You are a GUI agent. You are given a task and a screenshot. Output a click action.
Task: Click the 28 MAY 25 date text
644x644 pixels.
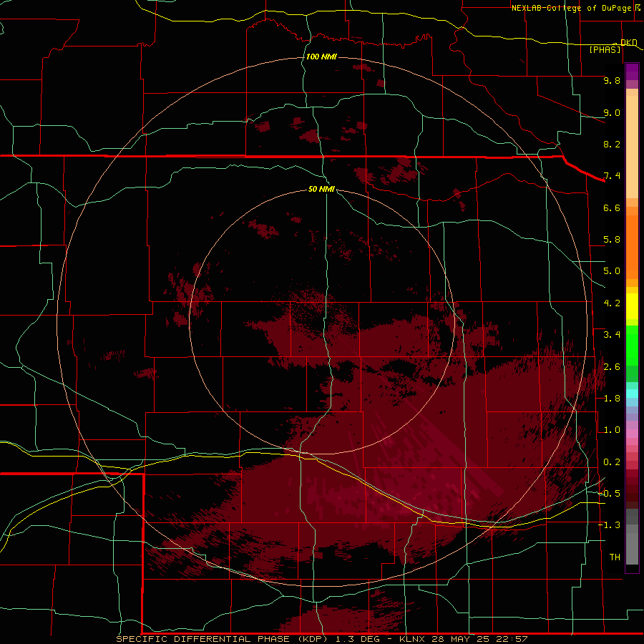[461, 639]
